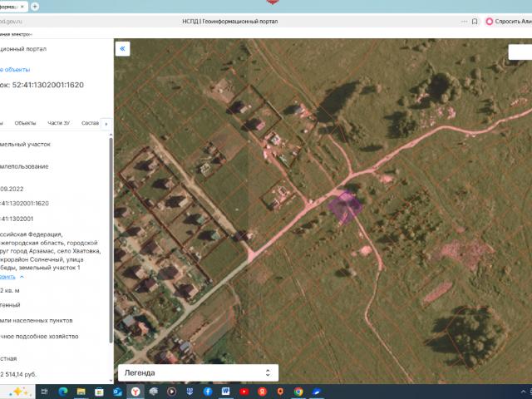This screenshot has width=532, height=399.
Task: Click the date text ending 09.2022
Action: tap(12, 189)
